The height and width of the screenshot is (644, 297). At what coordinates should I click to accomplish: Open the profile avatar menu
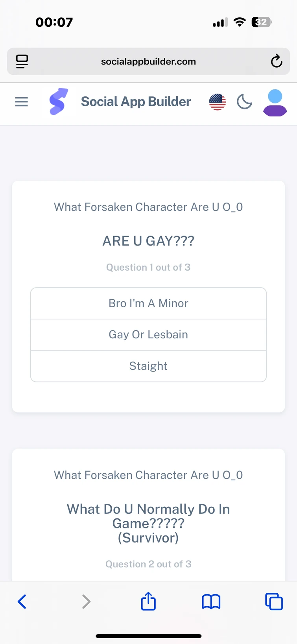(275, 103)
